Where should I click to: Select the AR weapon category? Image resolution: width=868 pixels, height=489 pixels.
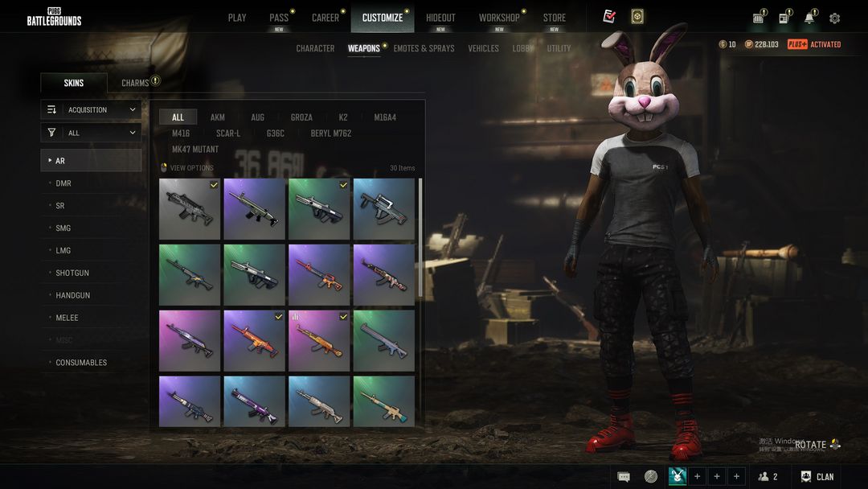[92, 161]
